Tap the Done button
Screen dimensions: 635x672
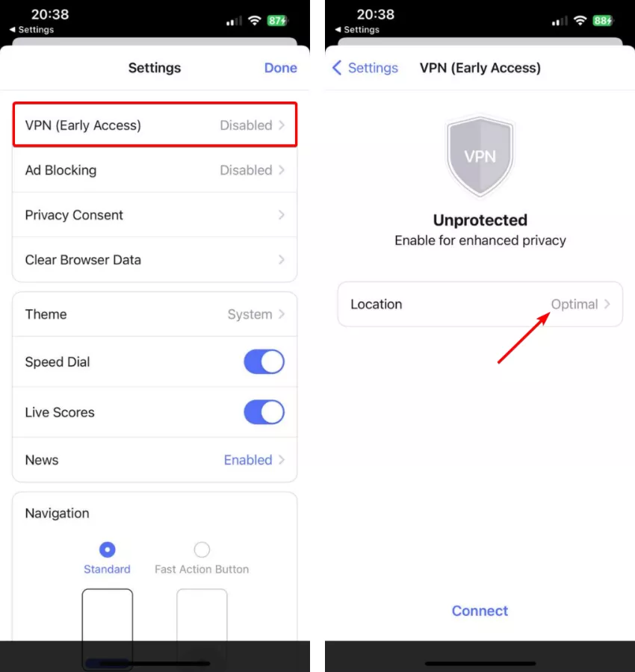click(x=280, y=68)
